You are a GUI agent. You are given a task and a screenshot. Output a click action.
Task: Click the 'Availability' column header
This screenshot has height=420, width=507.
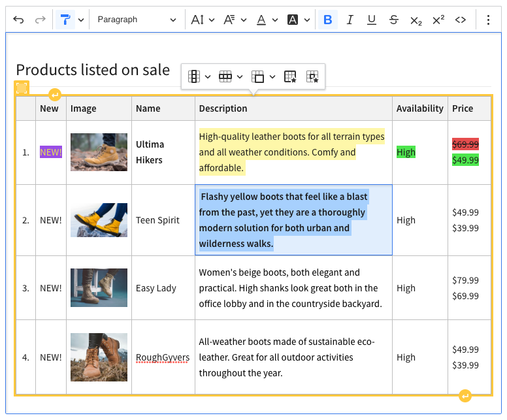point(419,108)
